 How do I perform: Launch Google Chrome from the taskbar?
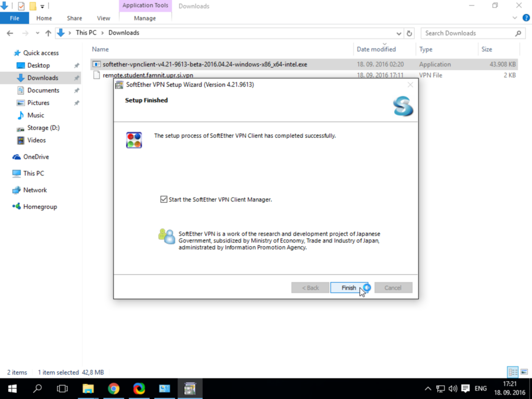pyautogui.click(x=114, y=389)
